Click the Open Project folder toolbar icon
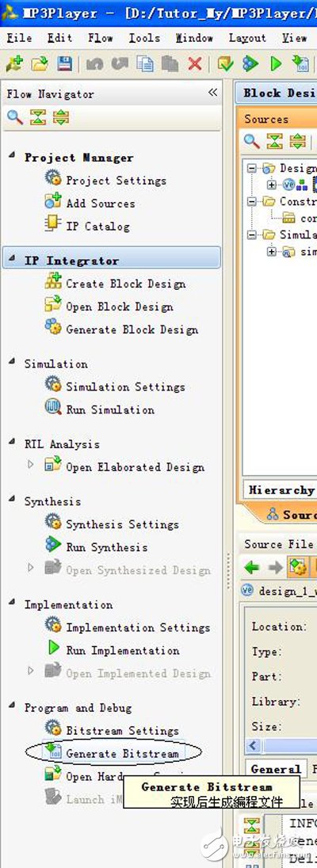Viewport: 317px width, 868px height. (x=39, y=64)
